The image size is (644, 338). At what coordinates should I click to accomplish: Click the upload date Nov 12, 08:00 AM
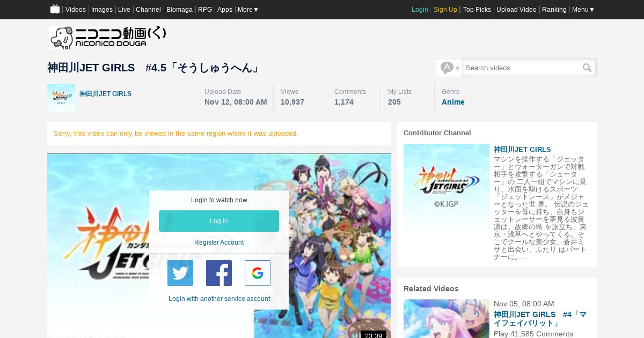point(236,102)
